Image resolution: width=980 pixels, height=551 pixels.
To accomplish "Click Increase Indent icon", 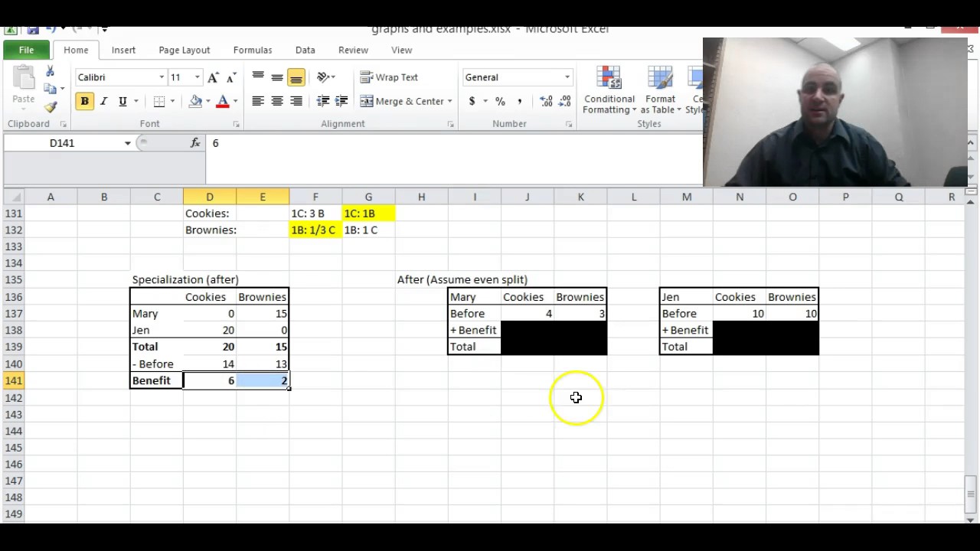I will [x=341, y=101].
